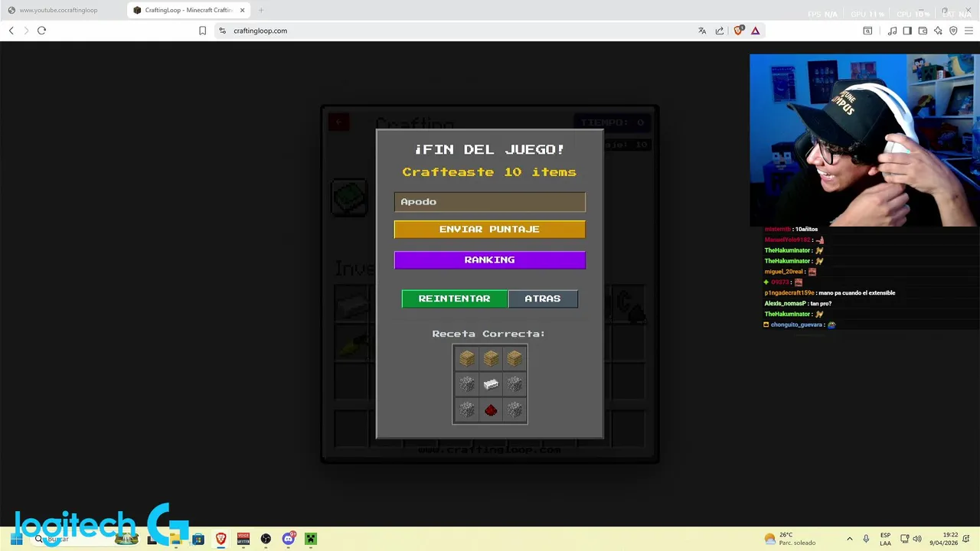Open Brave Shields panel
Viewport: 980px width, 551px height.
click(738, 31)
